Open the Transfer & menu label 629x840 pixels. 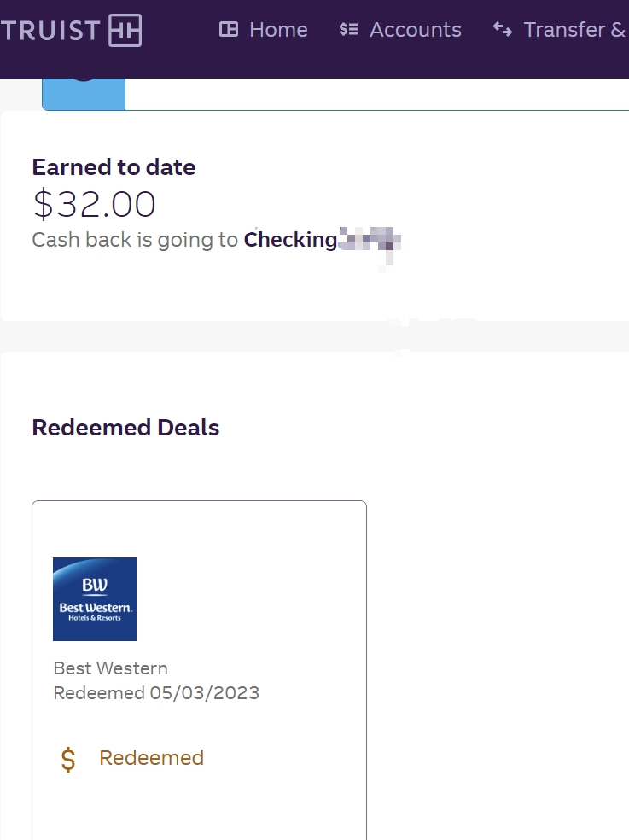[575, 30]
